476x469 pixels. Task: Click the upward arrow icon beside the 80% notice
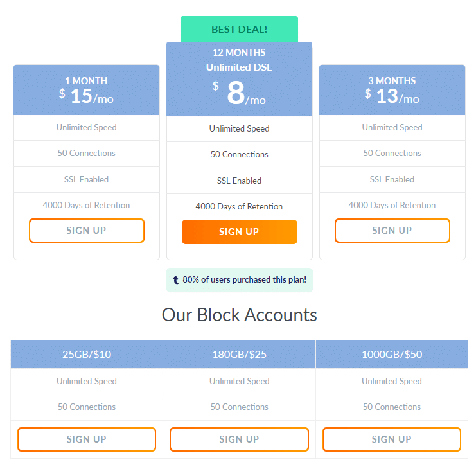point(176,280)
